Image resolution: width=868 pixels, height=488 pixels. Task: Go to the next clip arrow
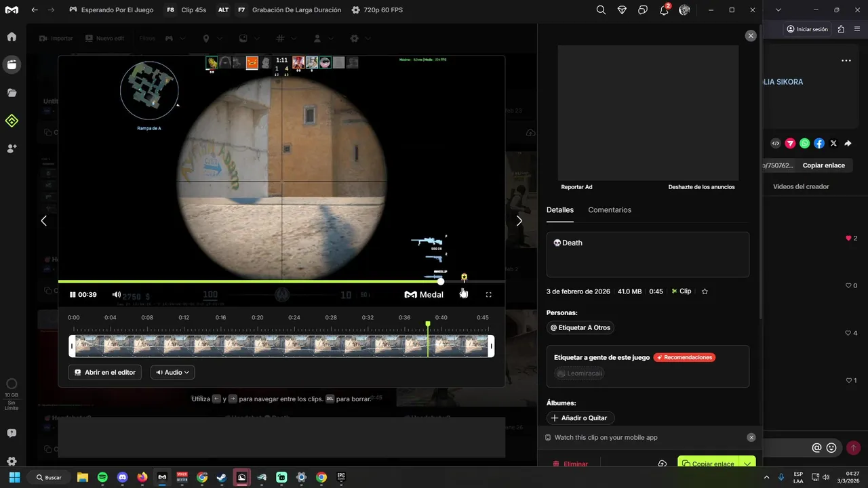click(x=519, y=221)
